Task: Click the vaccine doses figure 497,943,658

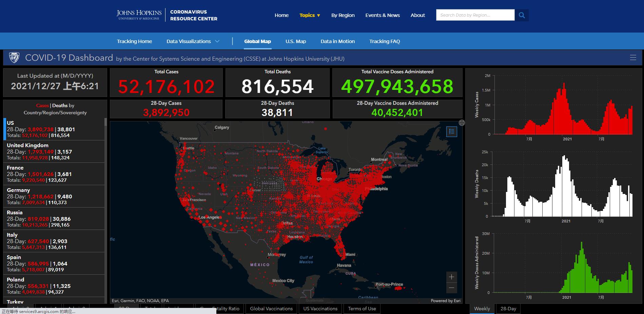Action: click(397, 86)
